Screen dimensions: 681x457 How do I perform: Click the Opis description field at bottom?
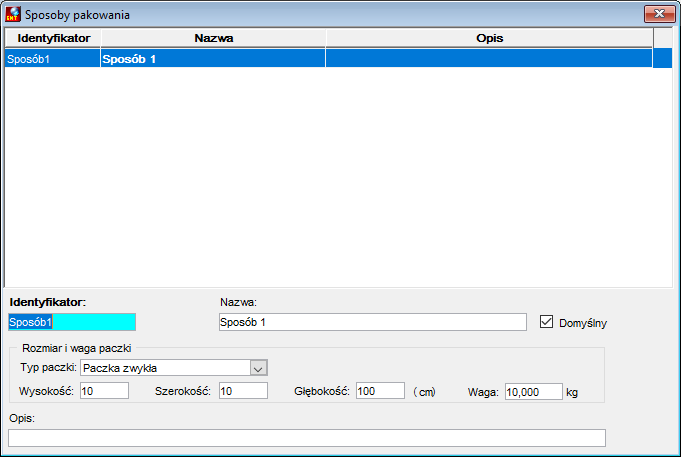point(307,438)
